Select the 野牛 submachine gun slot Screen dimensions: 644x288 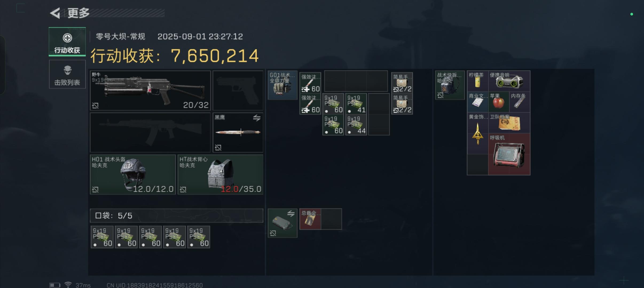pos(150,90)
